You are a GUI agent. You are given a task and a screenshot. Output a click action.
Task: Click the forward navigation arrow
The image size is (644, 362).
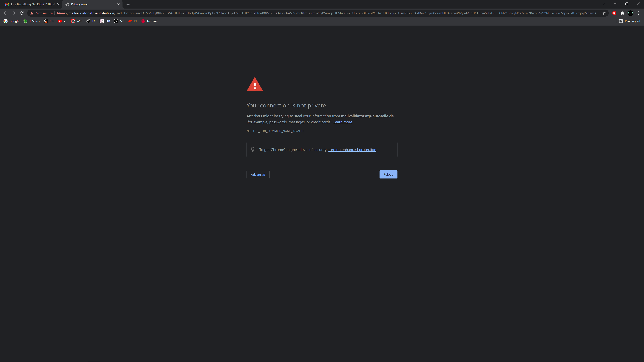click(x=13, y=13)
